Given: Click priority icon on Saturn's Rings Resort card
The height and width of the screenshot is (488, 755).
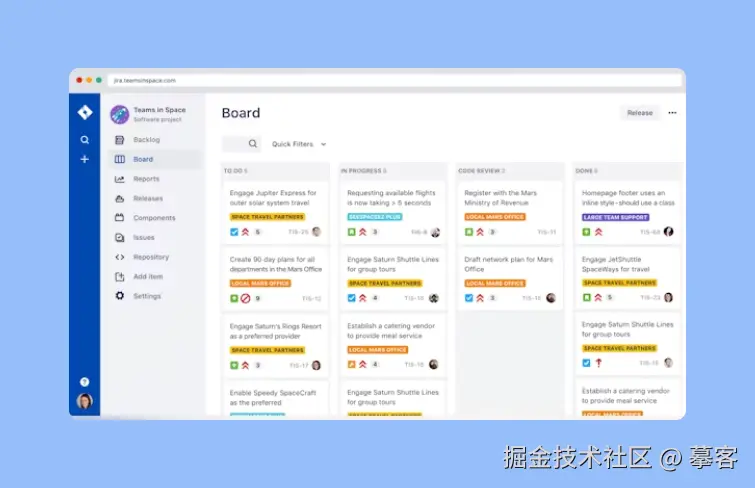Looking at the screenshot, I should click(x=246, y=366).
